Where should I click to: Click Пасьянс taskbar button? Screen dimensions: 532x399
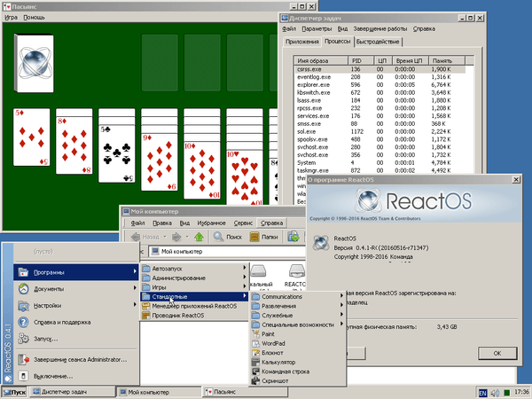point(246,392)
